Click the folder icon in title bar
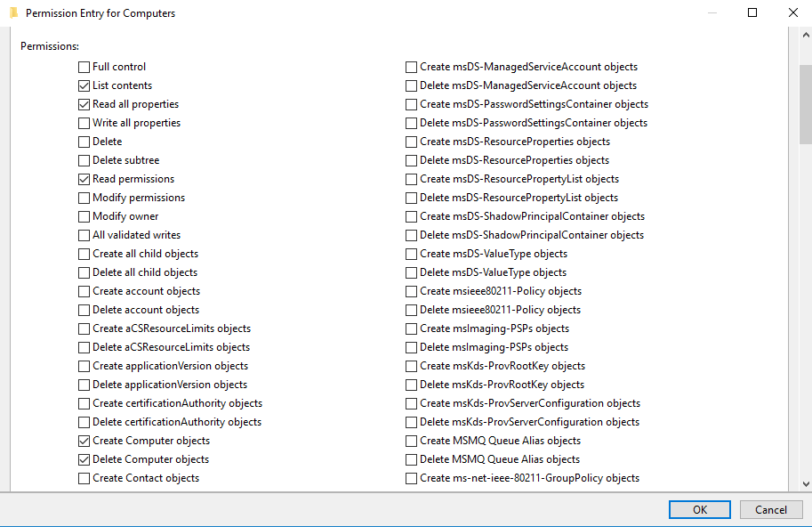812x527 pixels. click(13, 13)
